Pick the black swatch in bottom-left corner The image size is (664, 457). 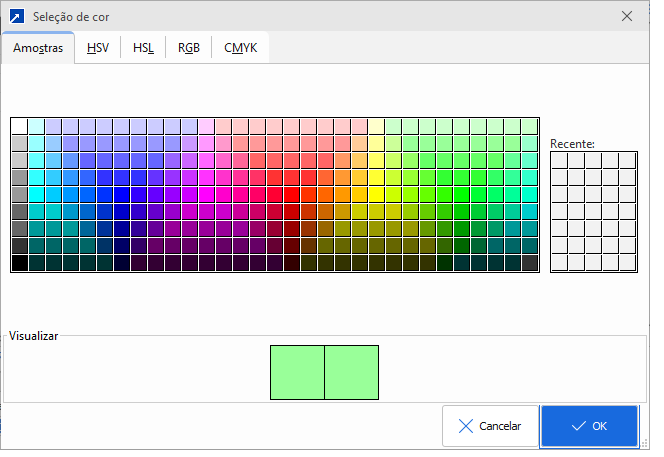[19, 263]
